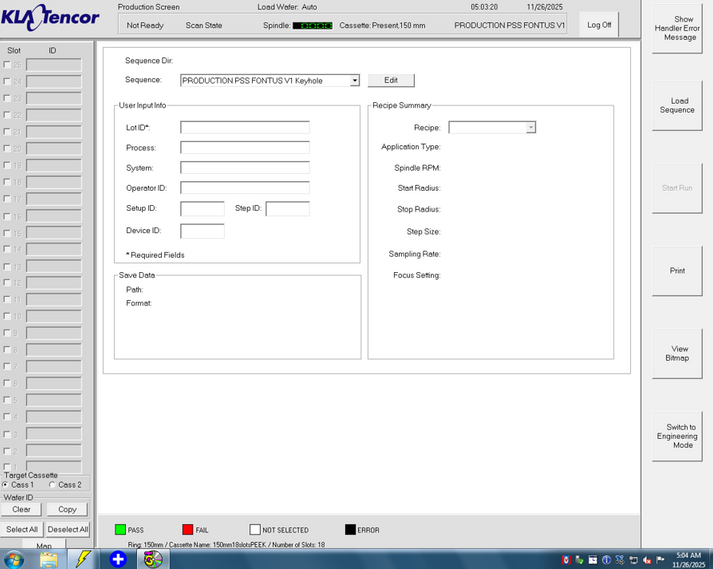The height and width of the screenshot is (569, 713).
Task: Open the Windows Start menu orb
Action: coord(14,559)
